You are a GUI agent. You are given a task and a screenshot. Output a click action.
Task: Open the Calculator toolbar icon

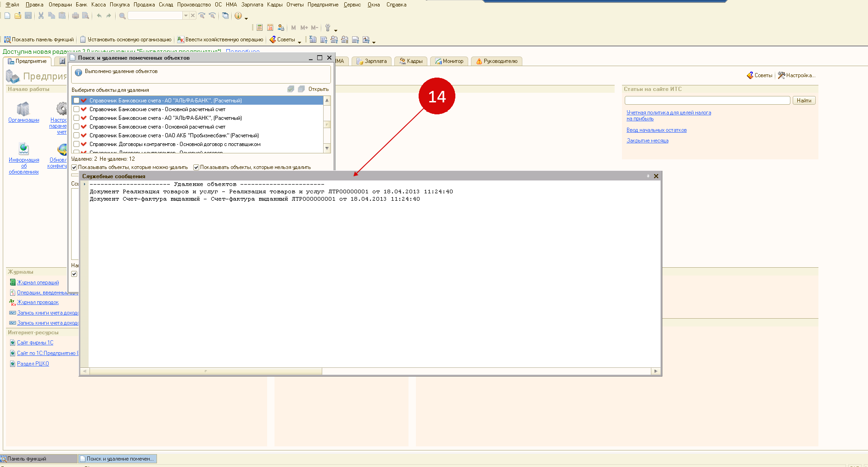click(260, 28)
